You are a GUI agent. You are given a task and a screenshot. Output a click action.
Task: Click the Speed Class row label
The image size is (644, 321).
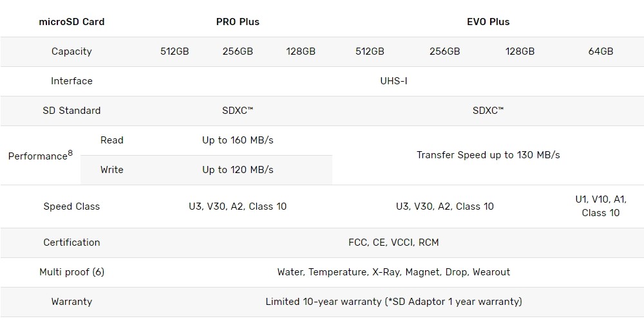[x=71, y=206]
